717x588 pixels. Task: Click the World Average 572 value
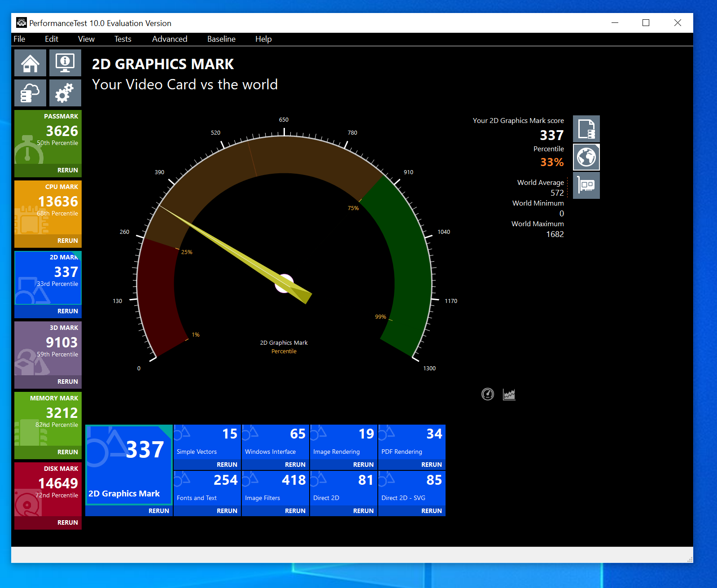click(x=557, y=193)
